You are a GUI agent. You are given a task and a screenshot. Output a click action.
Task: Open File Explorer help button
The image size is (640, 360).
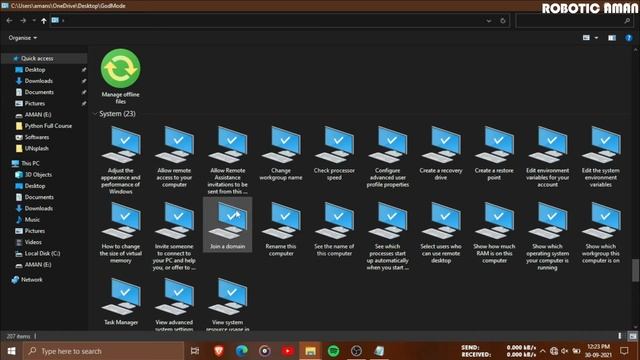[629, 38]
